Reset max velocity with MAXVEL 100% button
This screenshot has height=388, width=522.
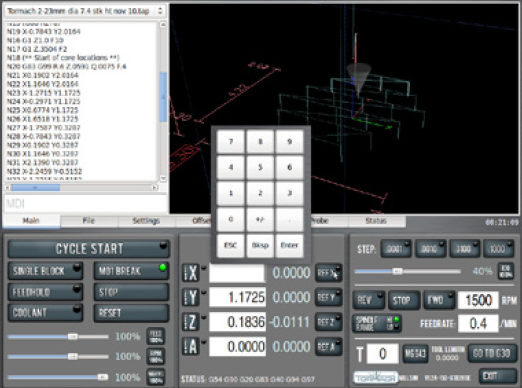point(156,377)
